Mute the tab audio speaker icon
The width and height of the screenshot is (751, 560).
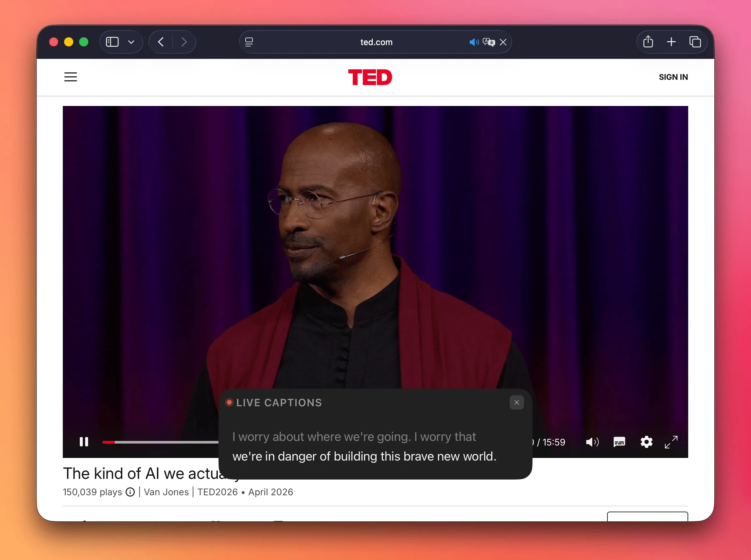(474, 42)
